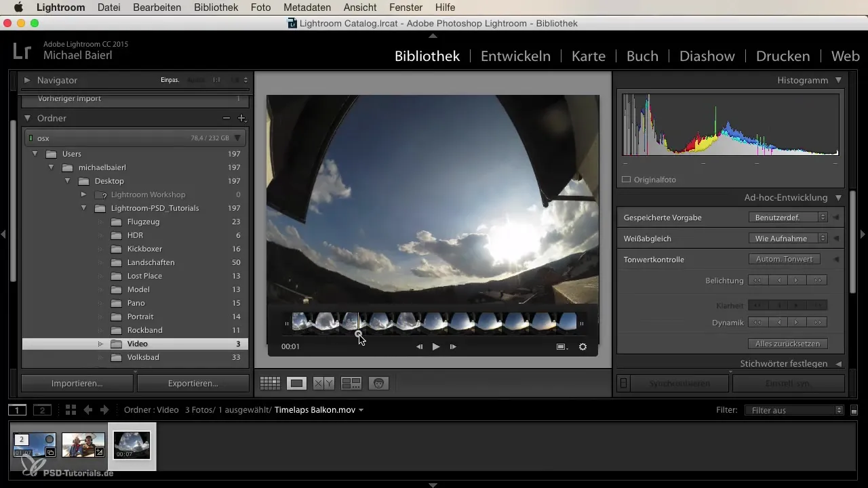The width and height of the screenshot is (868, 488).
Task: Switch to Drucken module
Action: (783, 56)
